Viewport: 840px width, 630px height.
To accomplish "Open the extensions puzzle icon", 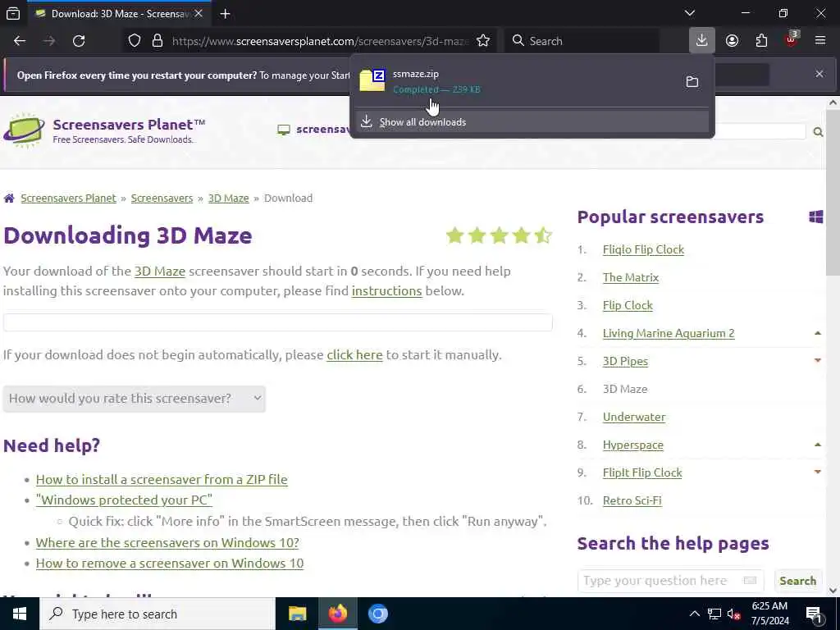I will (761, 41).
